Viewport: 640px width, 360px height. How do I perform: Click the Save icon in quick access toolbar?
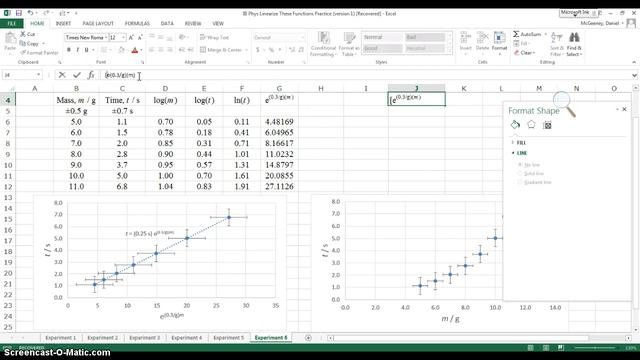[19, 13]
